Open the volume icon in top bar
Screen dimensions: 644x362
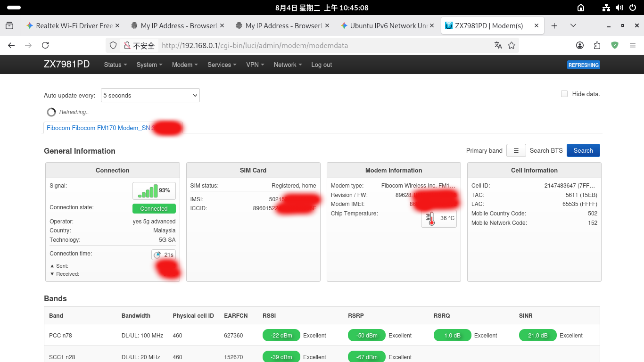(x=619, y=8)
